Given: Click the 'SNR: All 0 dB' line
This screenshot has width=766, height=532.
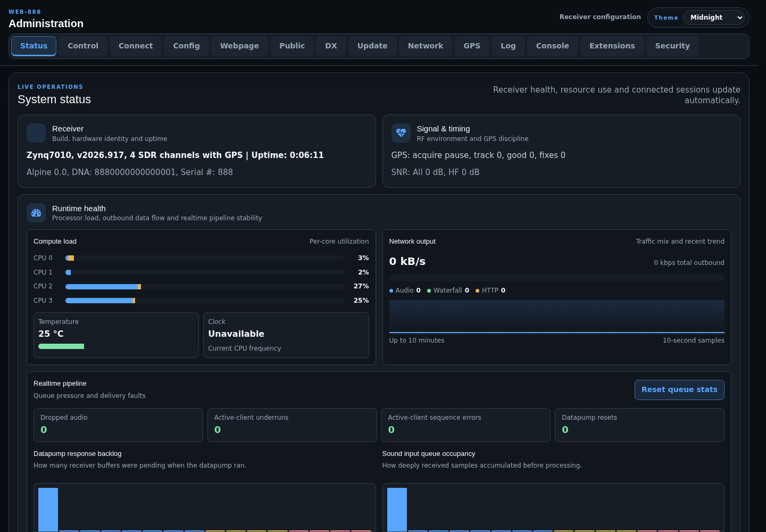Looking at the screenshot, I should [435, 172].
